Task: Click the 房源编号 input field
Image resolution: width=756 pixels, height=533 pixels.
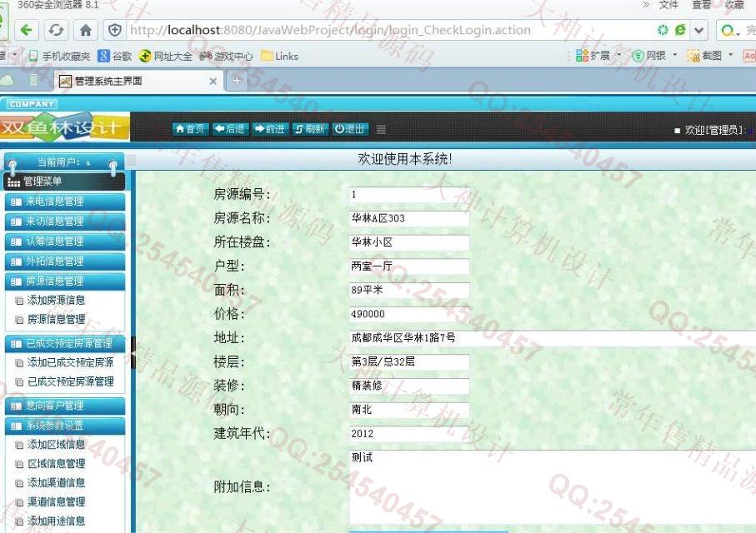Action: [409, 195]
